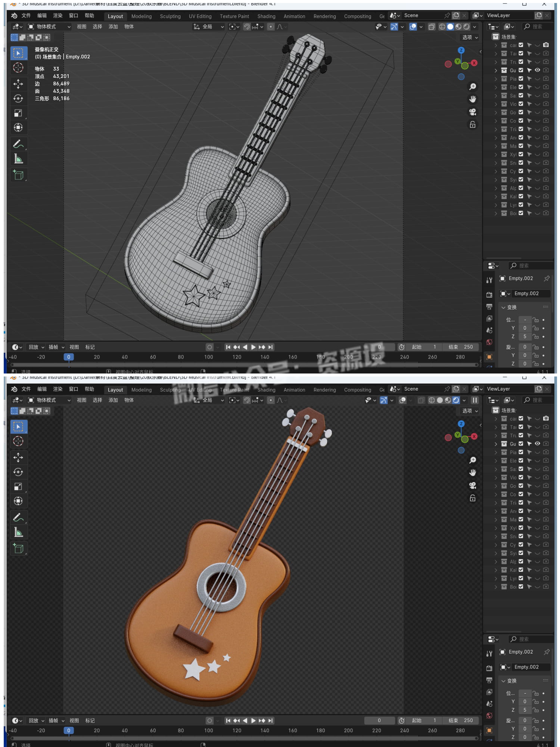Screen dimensions: 560x747
Task: Switch to the Shading tab in the wireframe guitar window
Action: pos(266,16)
